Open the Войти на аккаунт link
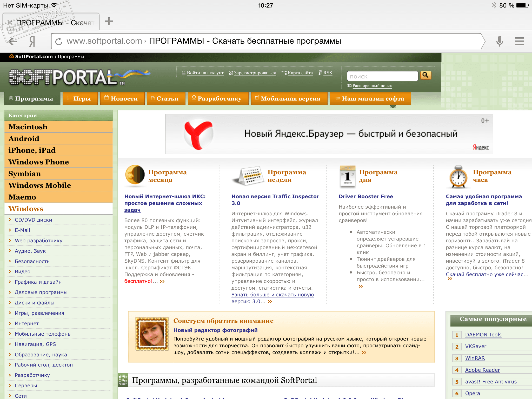The image size is (532, 399). (x=205, y=73)
